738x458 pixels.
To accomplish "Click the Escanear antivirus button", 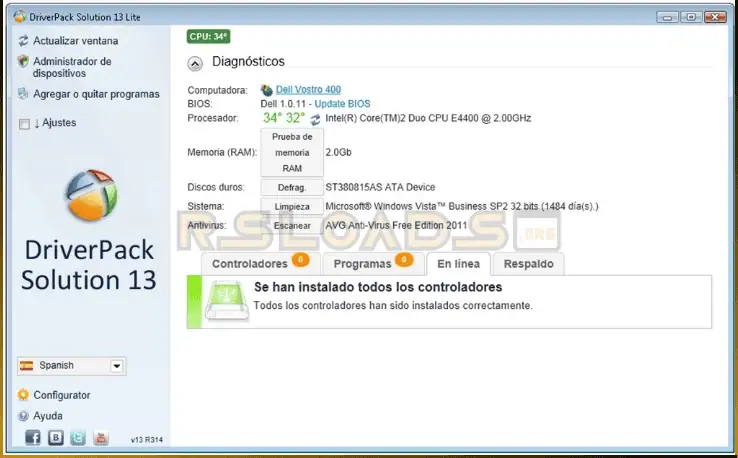I will 292,225.
